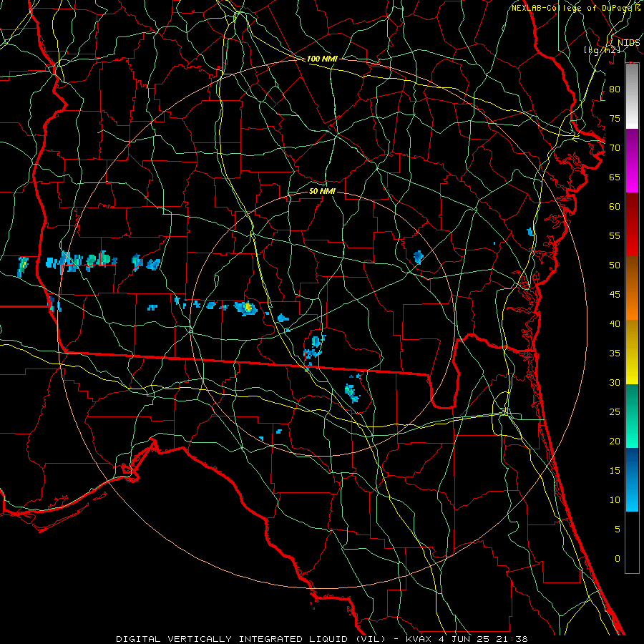Click the 35 value on the VIL scale
Image resolution: width=644 pixels, height=644 pixels.
(615, 353)
